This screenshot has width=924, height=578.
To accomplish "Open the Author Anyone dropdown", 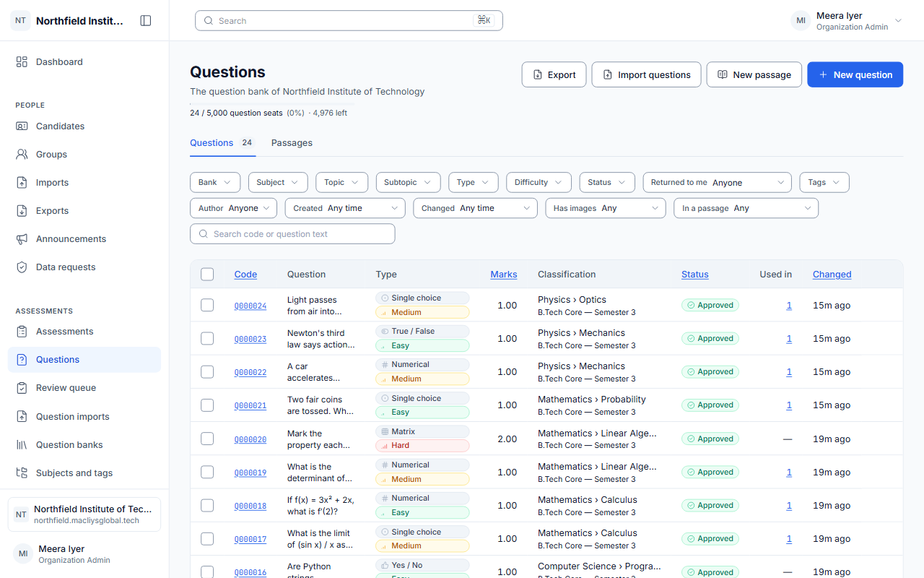I will coord(234,208).
